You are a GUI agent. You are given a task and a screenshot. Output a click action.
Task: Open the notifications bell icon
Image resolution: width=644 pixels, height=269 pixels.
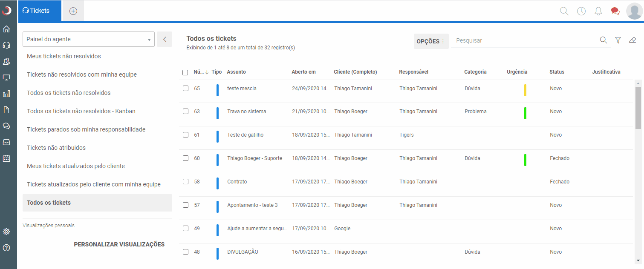(x=598, y=11)
